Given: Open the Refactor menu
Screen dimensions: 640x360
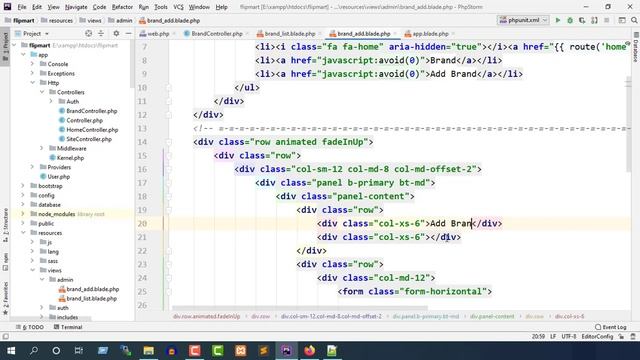Looking at the screenshot, I should point(122,7).
